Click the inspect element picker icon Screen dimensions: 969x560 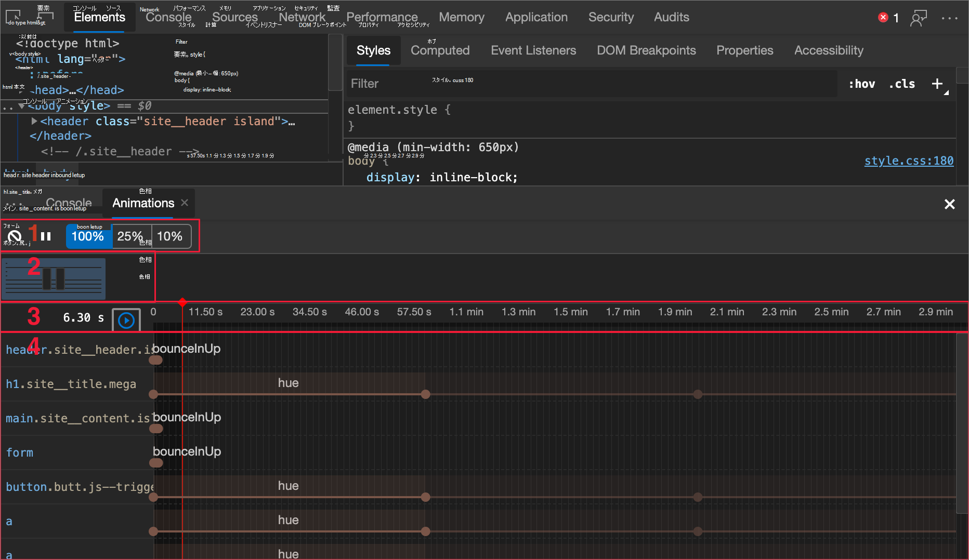(x=13, y=17)
